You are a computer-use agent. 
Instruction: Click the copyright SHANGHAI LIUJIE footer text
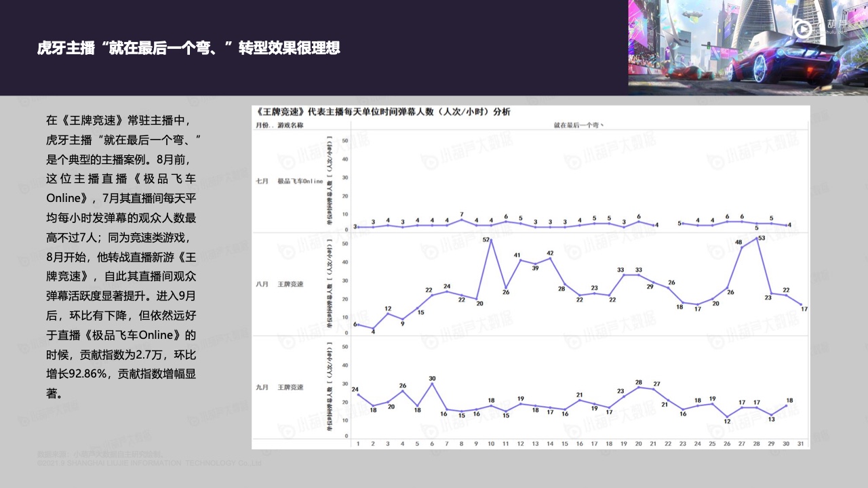pos(149,463)
